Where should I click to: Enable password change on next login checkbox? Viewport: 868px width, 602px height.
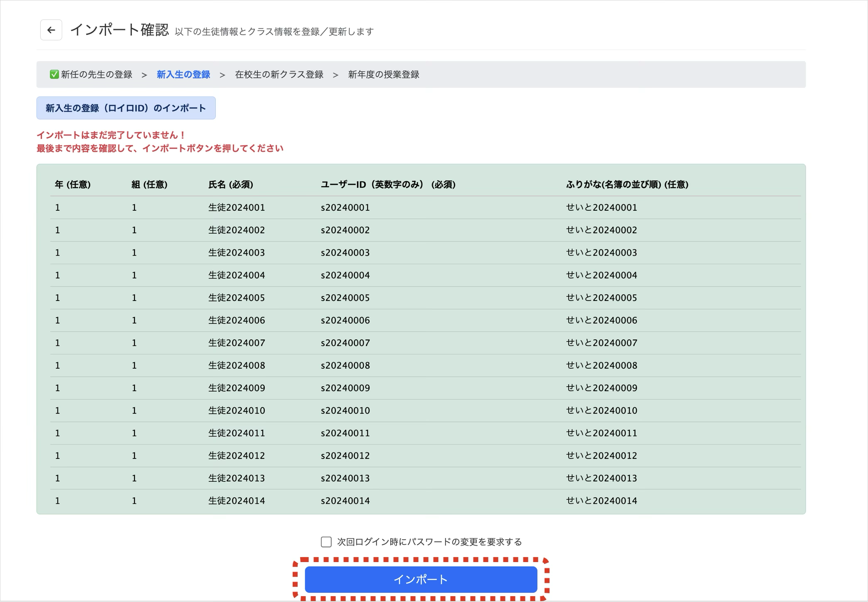(x=326, y=542)
